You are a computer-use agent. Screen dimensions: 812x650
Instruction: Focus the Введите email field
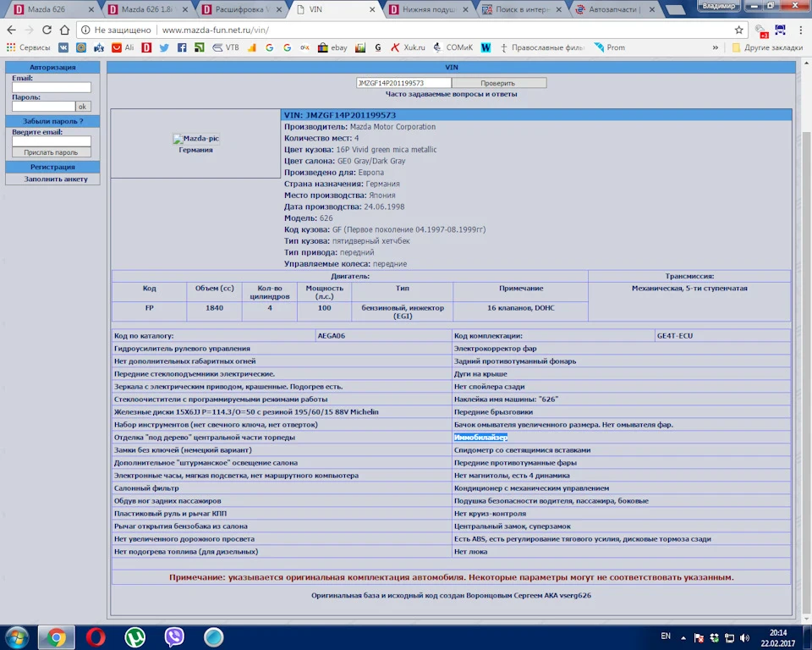point(52,141)
